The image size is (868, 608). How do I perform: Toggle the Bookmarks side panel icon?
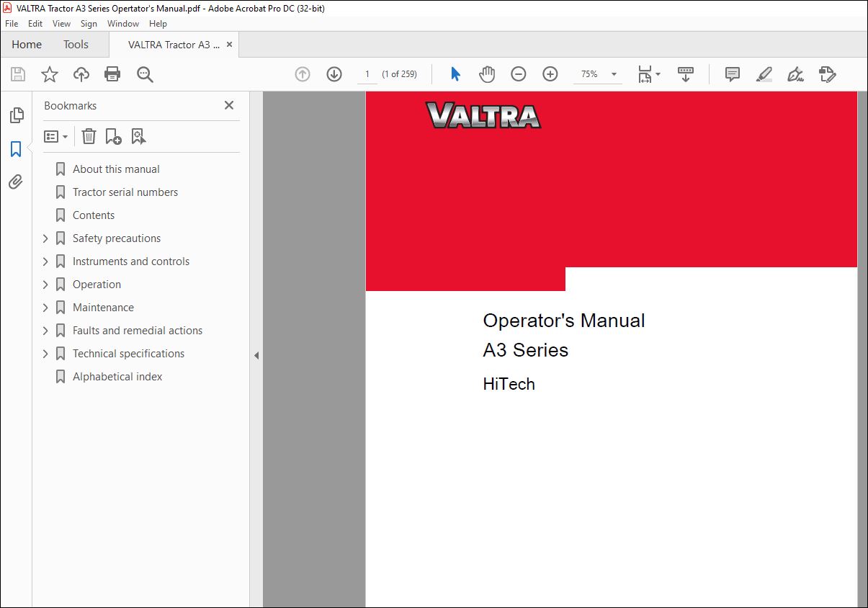pos(16,149)
